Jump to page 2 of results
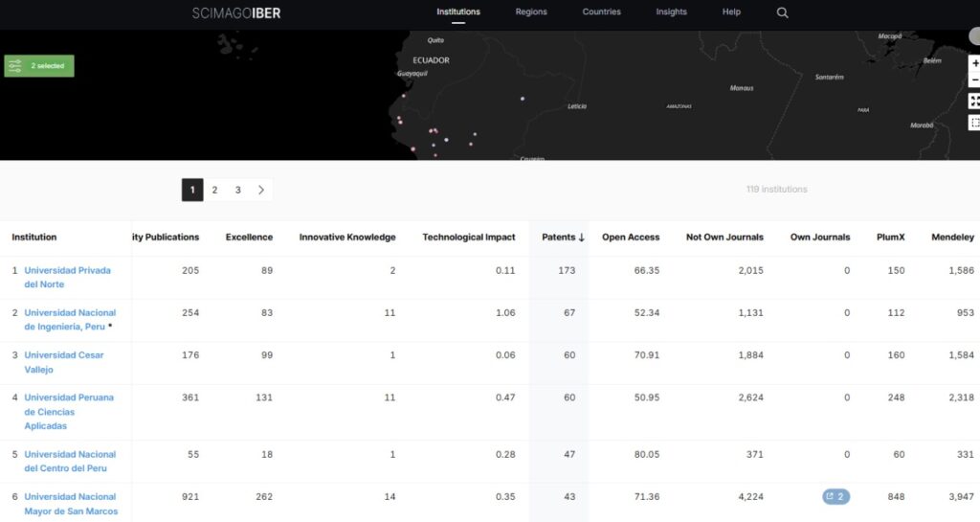980x522 pixels. pos(214,191)
